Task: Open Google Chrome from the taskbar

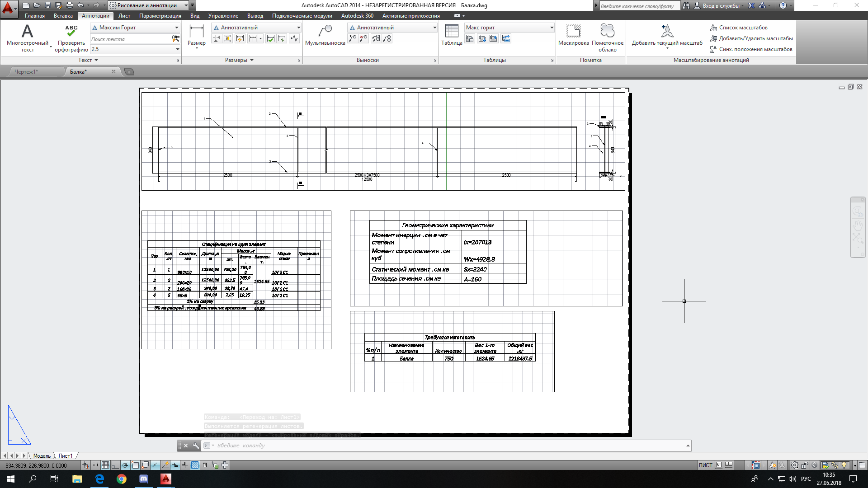Action: pyautogui.click(x=122, y=479)
